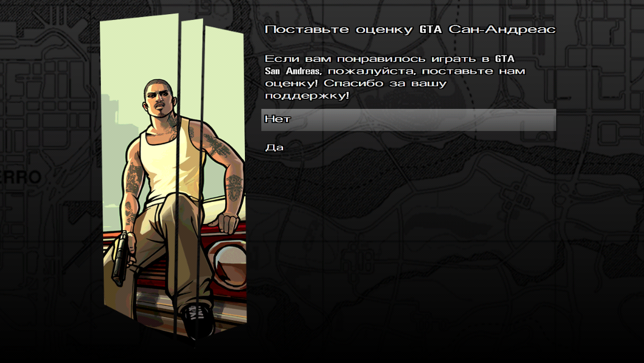Click CJ's black sneaker in the artwork
The image size is (644, 363).
pyautogui.click(x=197, y=320)
